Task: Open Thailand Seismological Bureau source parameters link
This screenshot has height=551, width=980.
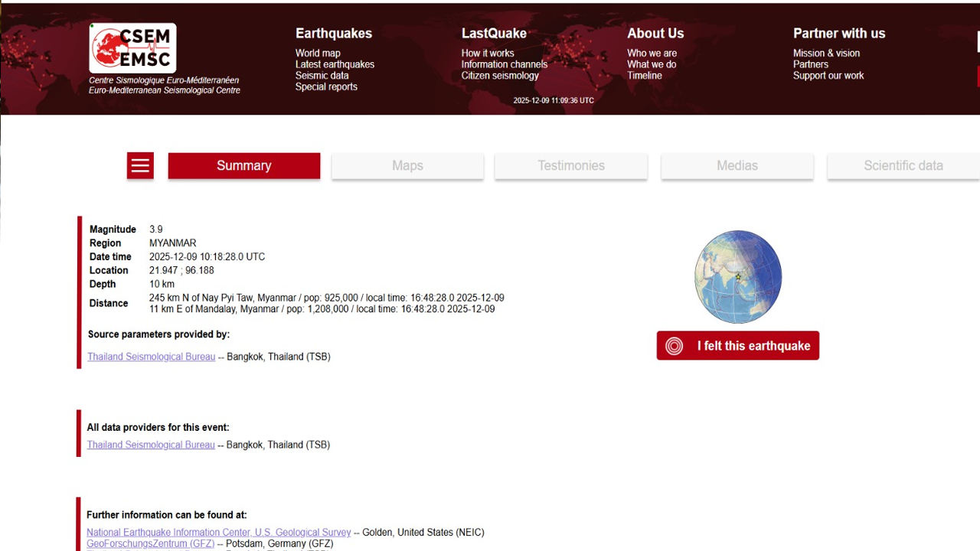Action: 151,357
